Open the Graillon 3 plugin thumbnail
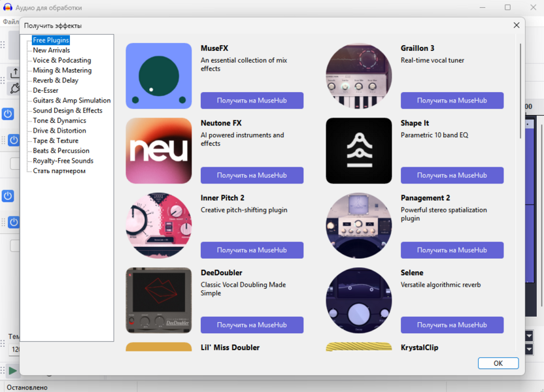Image resolution: width=544 pixels, height=392 pixels. coord(359,76)
